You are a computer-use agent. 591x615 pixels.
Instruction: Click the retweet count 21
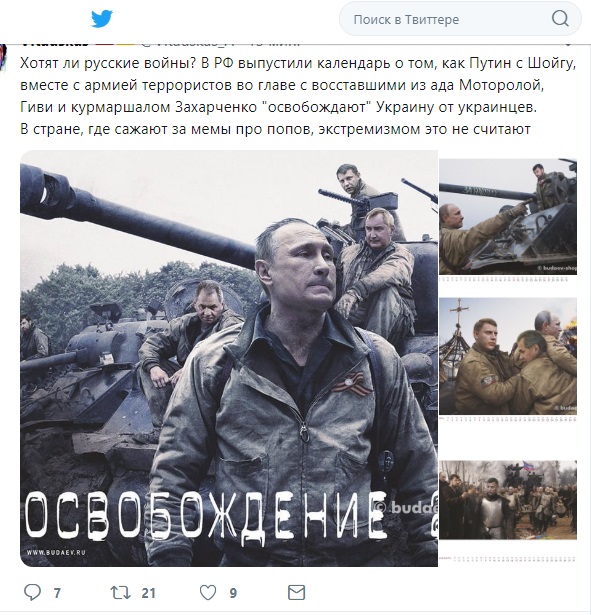(149, 593)
